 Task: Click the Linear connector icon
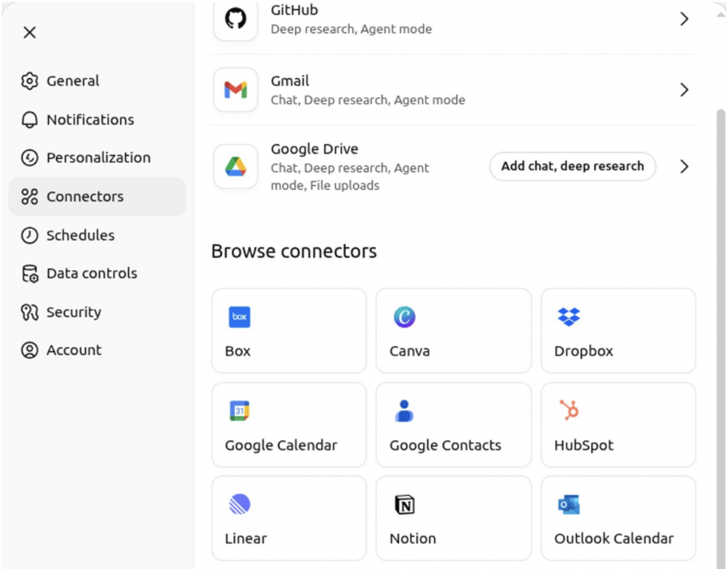(239, 504)
